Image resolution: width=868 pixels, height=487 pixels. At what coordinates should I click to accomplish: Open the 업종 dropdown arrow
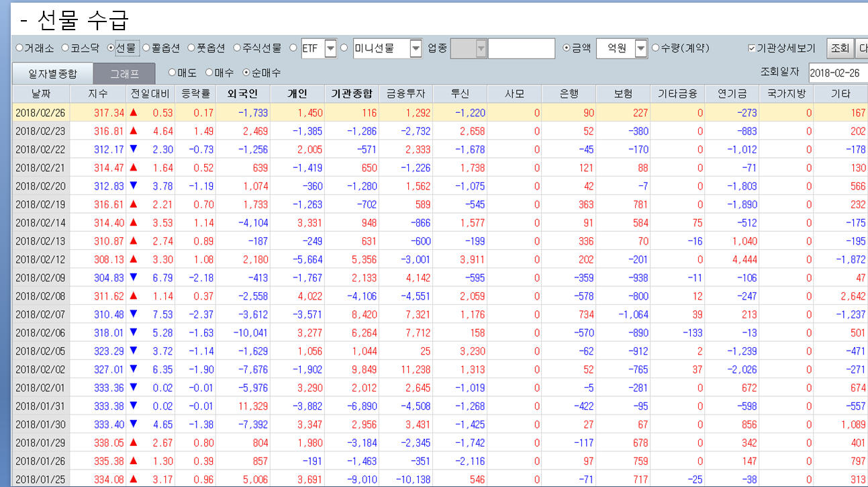coord(480,48)
